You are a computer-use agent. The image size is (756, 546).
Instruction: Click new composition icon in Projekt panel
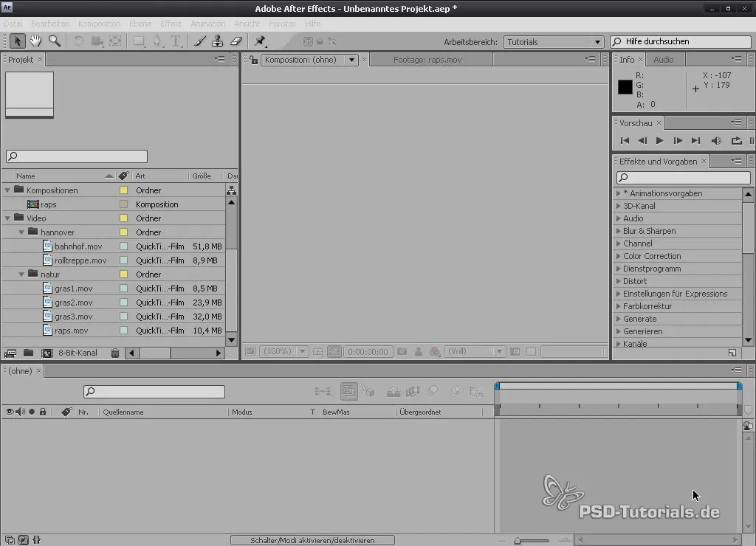pyautogui.click(x=47, y=353)
